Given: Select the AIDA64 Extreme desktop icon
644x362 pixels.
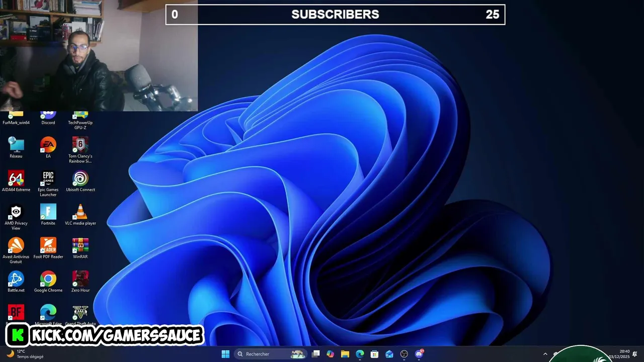Looking at the screenshot, I should [x=16, y=182].
